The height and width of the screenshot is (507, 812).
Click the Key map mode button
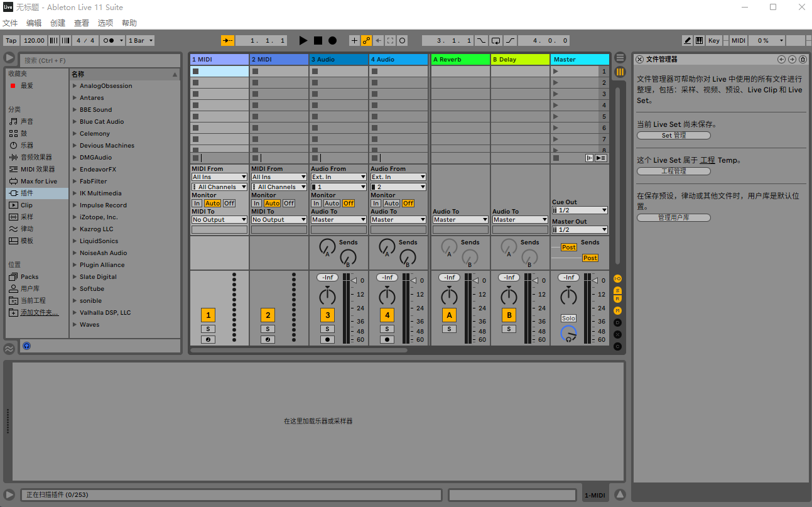point(714,40)
